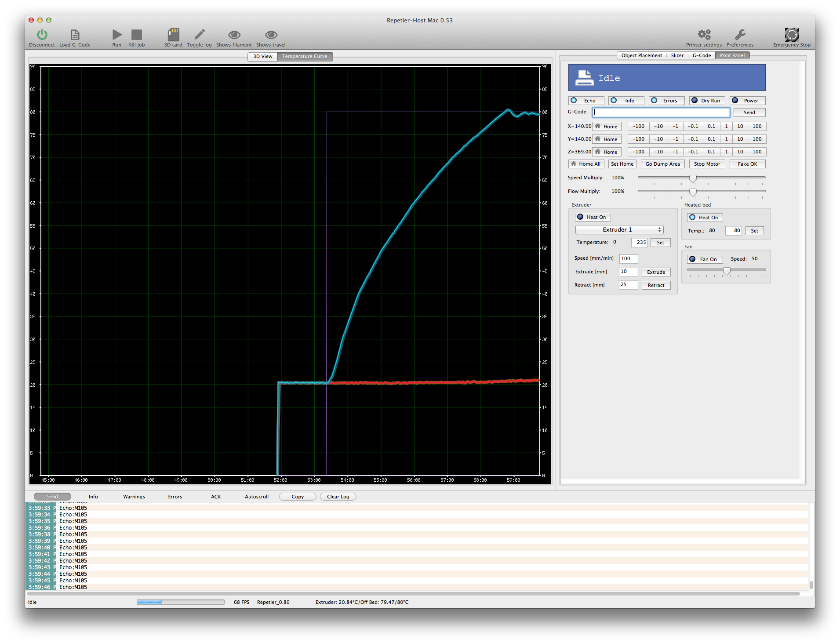Open Load G-Code file icon
The image size is (840, 643).
coord(75,35)
